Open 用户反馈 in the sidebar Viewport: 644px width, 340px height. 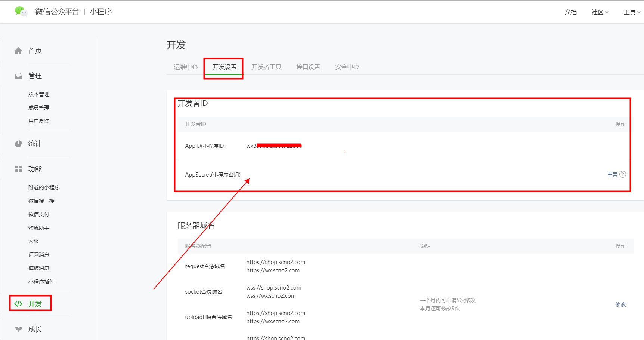click(39, 121)
